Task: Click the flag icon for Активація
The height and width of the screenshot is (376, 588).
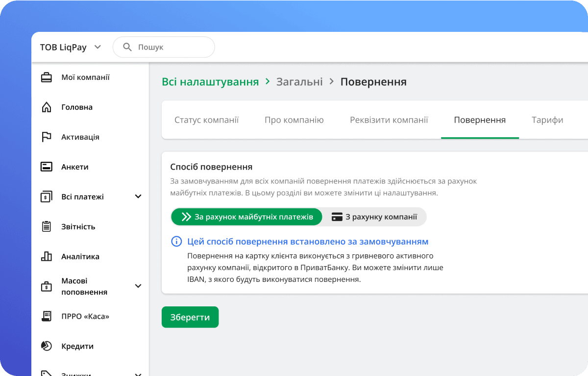Action: click(x=47, y=137)
